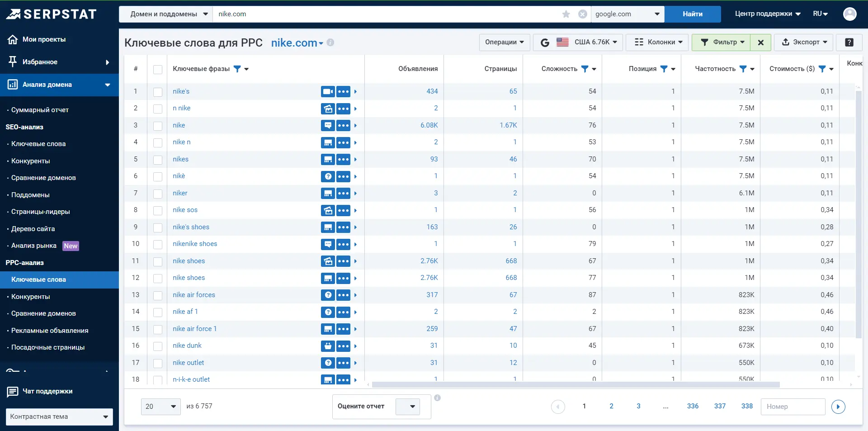This screenshot has height=431, width=868.
Task: Expand the rows-per-page dropdown showing 20
Action: pyautogui.click(x=160, y=407)
